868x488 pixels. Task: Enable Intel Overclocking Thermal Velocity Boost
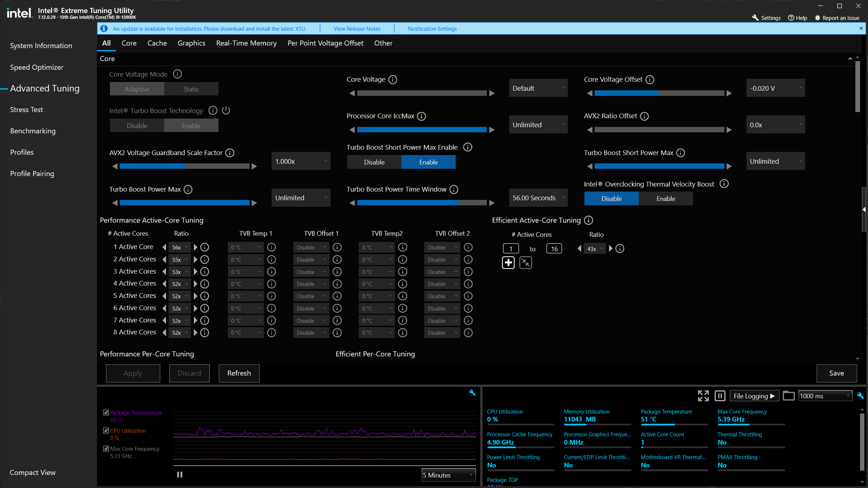click(665, 198)
